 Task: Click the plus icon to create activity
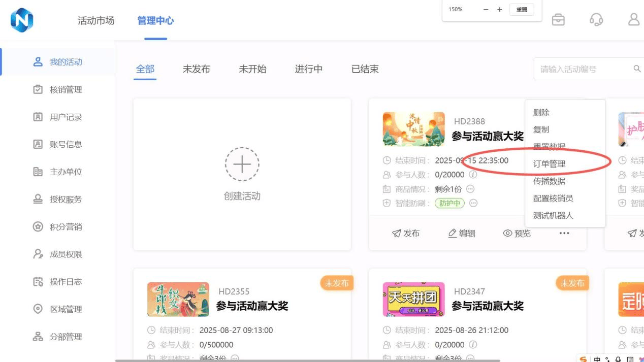[242, 164]
